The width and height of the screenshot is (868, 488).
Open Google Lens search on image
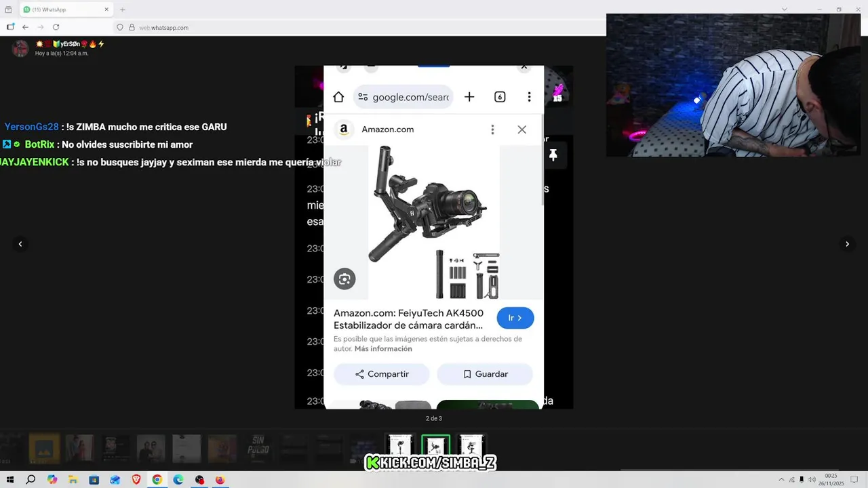pyautogui.click(x=344, y=279)
